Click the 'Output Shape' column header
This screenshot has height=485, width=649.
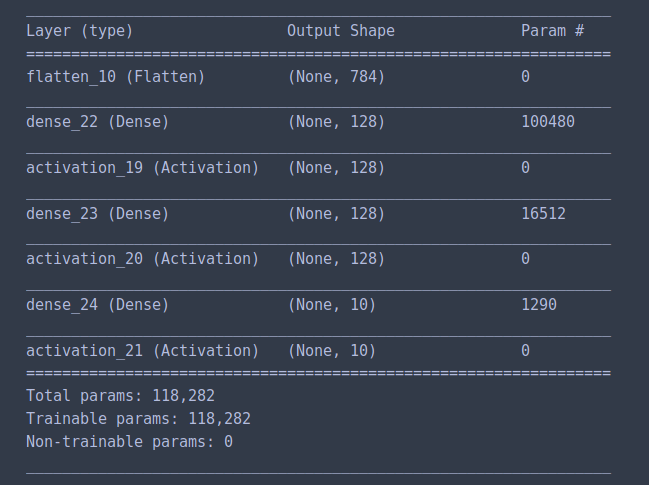341,31
